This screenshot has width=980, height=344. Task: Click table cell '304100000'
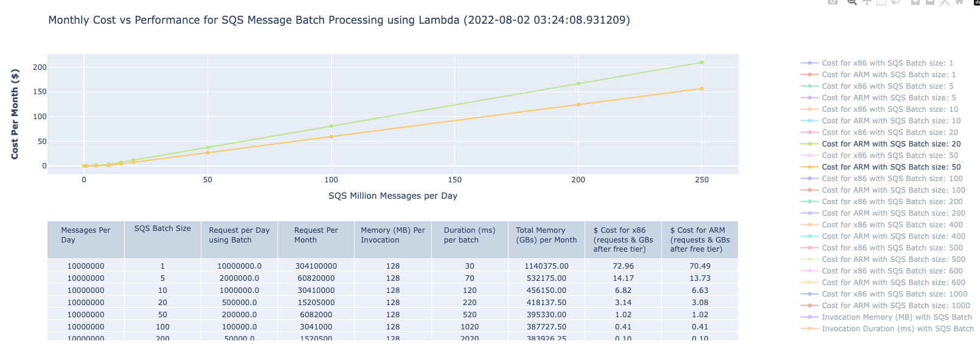click(316, 266)
